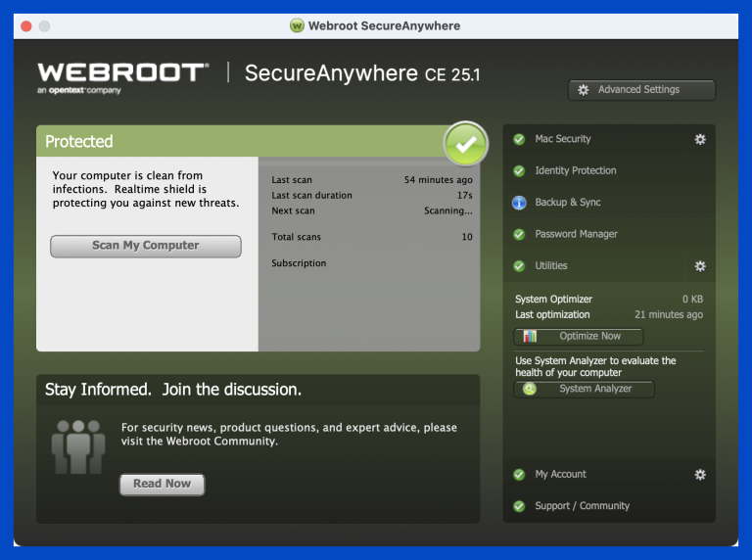The image size is (752, 560).
Task: Click the System Optimizer '0 KB' value
Action: (x=692, y=300)
